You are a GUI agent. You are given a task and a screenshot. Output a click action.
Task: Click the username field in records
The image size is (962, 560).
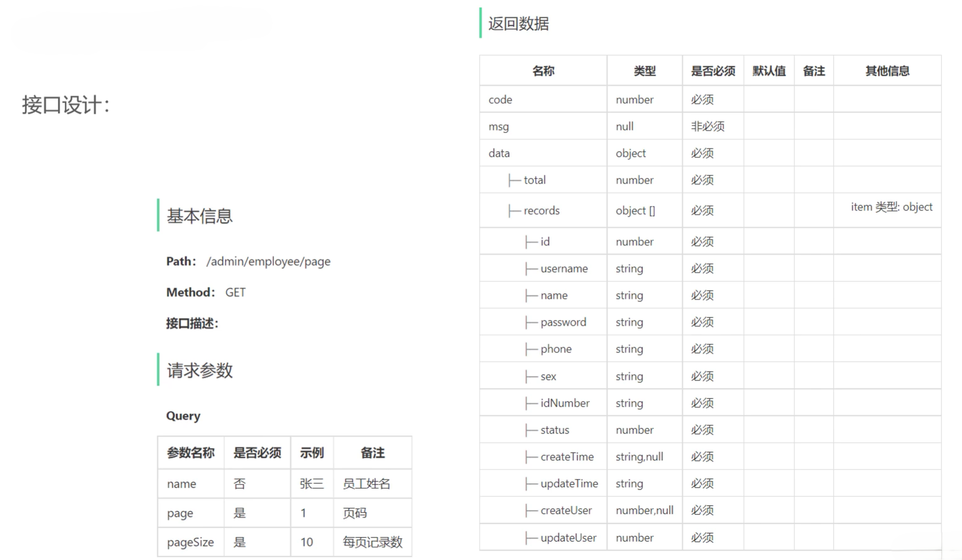[564, 269]
